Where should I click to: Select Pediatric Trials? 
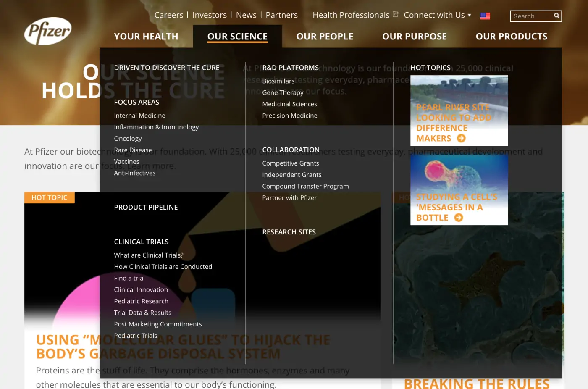[136, 336]
